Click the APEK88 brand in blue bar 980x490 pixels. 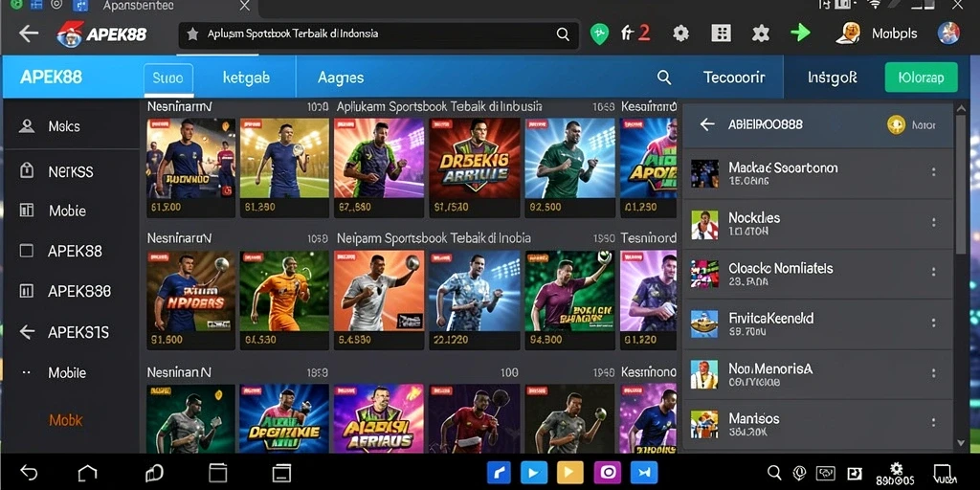click(52, 78)
